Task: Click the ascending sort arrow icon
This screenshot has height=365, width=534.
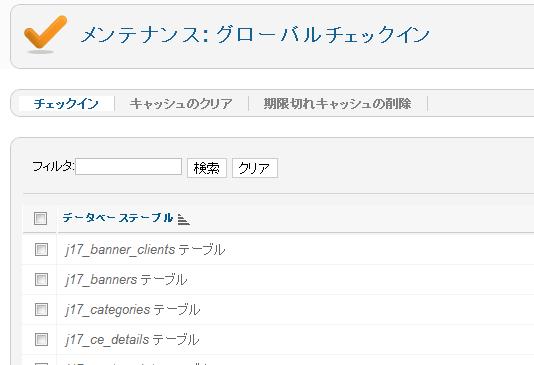Action: point(184,219)
